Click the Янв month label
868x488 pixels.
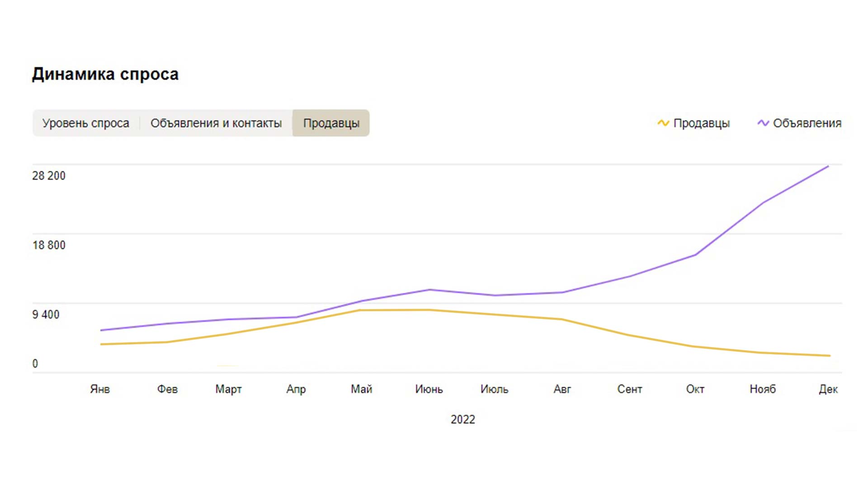pos(100,389)
